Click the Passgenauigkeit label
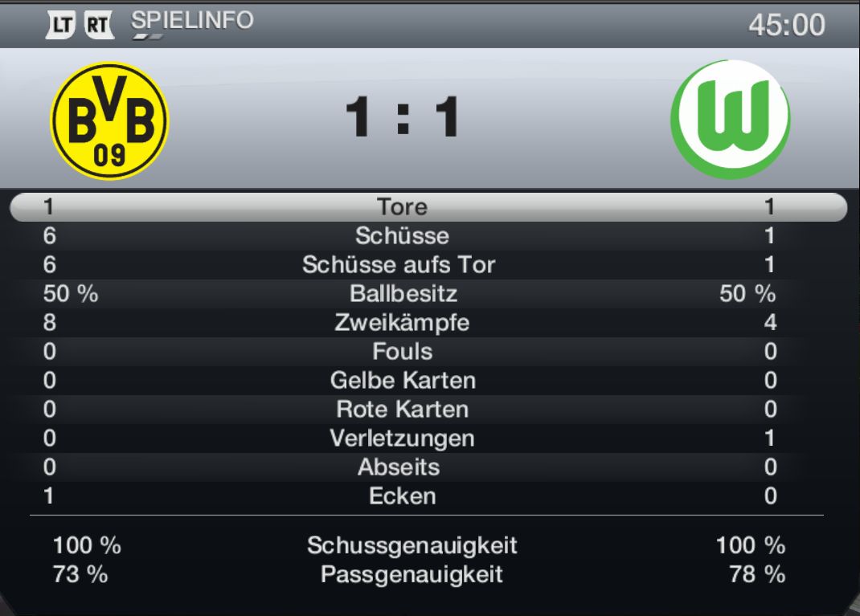 (x=412, y=575)
